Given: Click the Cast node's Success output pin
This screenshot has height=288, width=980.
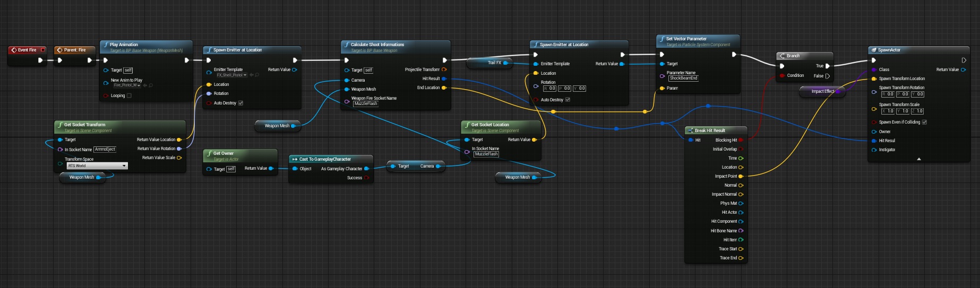Looking at the screenshot, I should point(366,178).
